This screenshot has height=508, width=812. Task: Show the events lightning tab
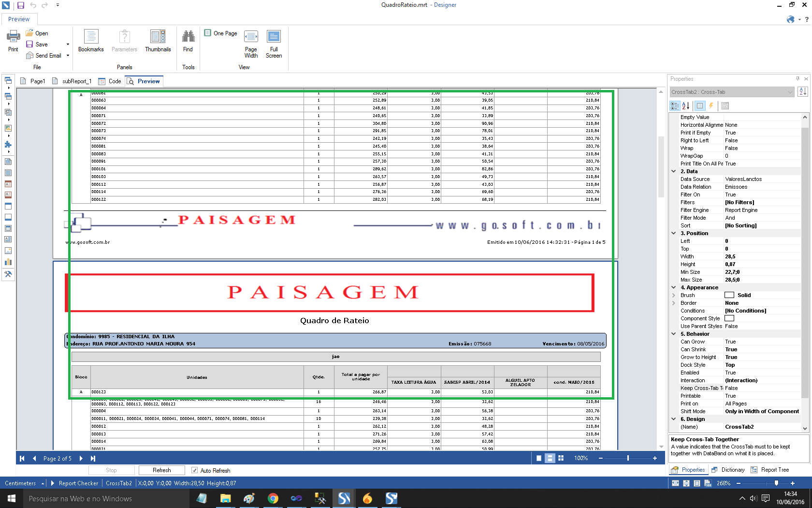[711, 106]
